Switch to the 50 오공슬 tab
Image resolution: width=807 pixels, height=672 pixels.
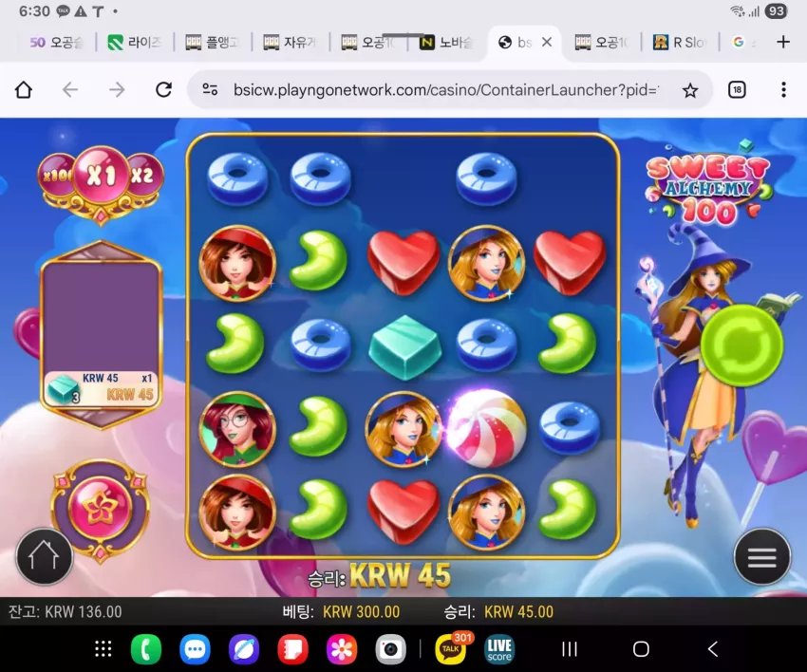(57, 42)
